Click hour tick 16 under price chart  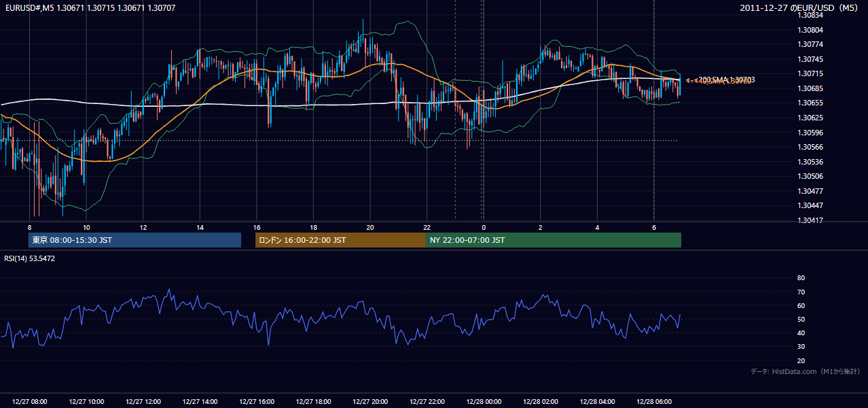tap(257, 227)
